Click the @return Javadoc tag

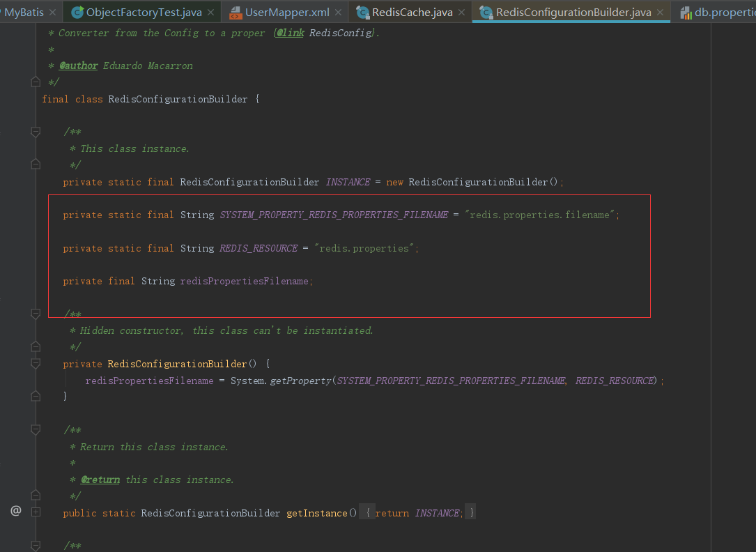point(100,480)
